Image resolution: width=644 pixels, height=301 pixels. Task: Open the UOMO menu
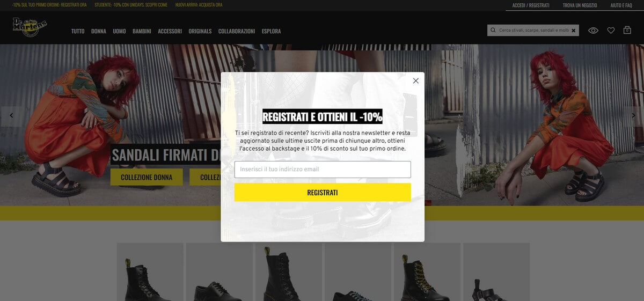[119, 31]
